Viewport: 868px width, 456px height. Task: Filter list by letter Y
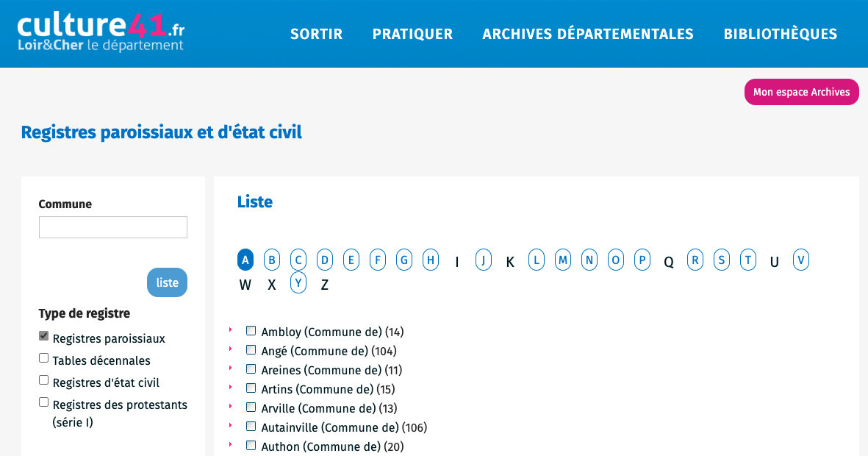click(x=298, y=283)
